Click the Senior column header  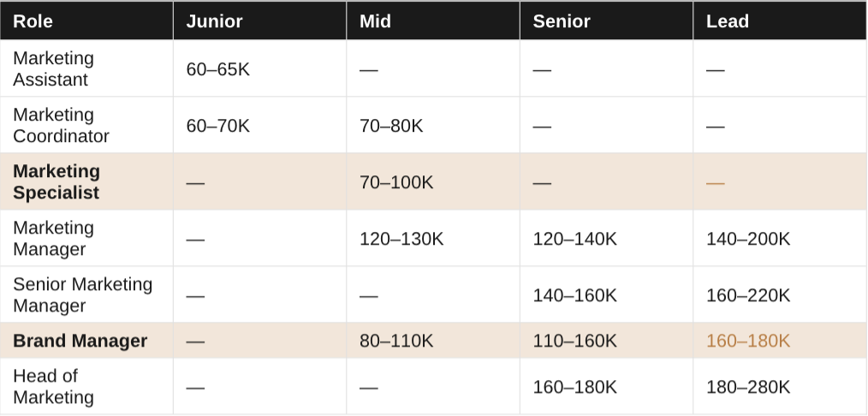[x=606, y=21]
